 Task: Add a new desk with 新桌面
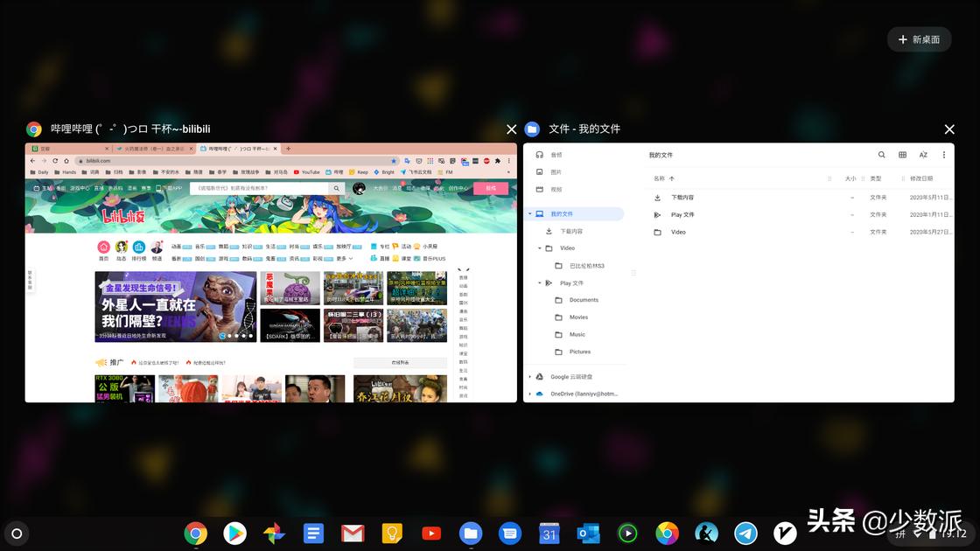coord(920,39)
